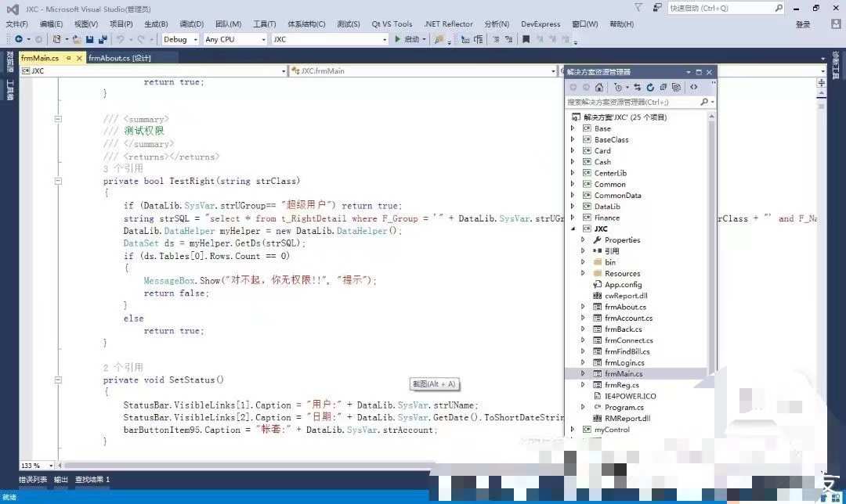Screen dimensions: 846x504
Task: Start debugging with the green play button
Action: coord(398,39)
